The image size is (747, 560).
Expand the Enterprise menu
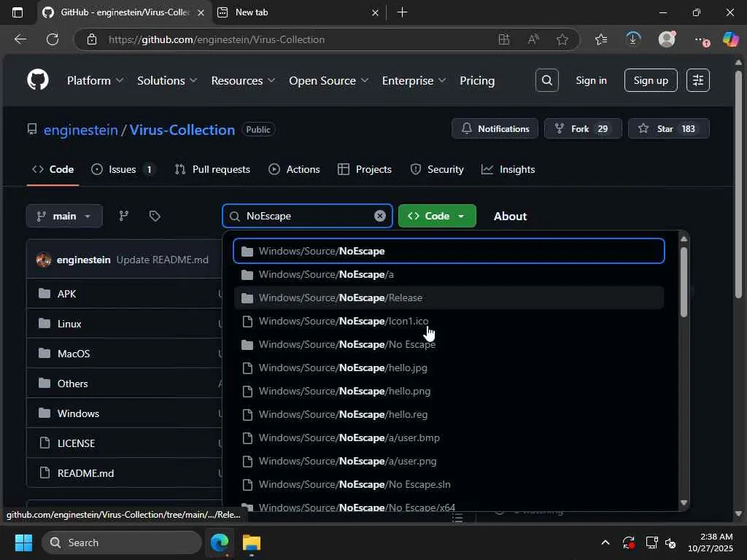(x=414, y=80)
